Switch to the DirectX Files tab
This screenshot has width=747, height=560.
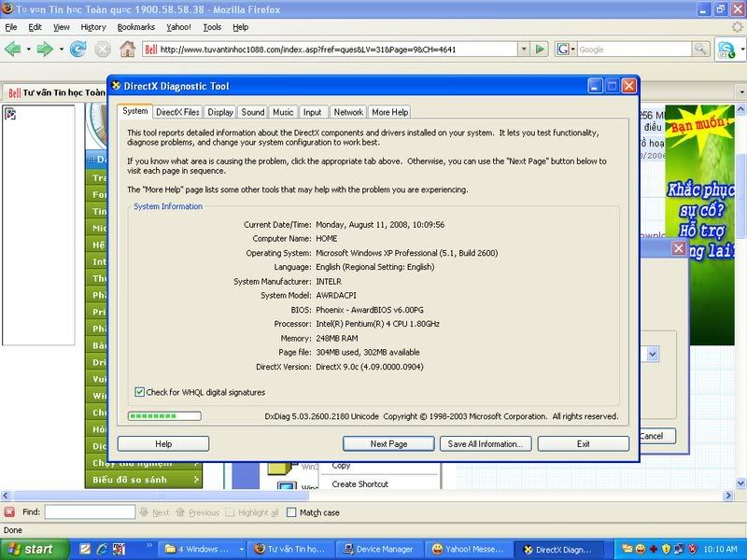pos(177,112)
